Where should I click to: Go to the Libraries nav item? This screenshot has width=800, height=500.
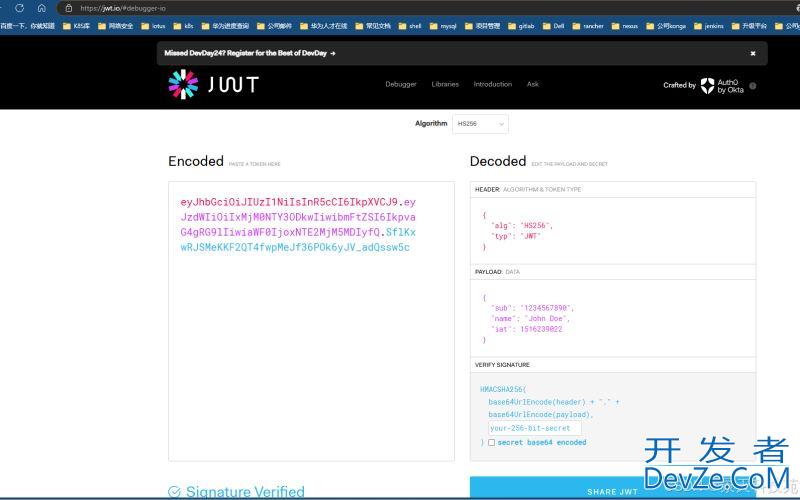click(x=445, y=84)
